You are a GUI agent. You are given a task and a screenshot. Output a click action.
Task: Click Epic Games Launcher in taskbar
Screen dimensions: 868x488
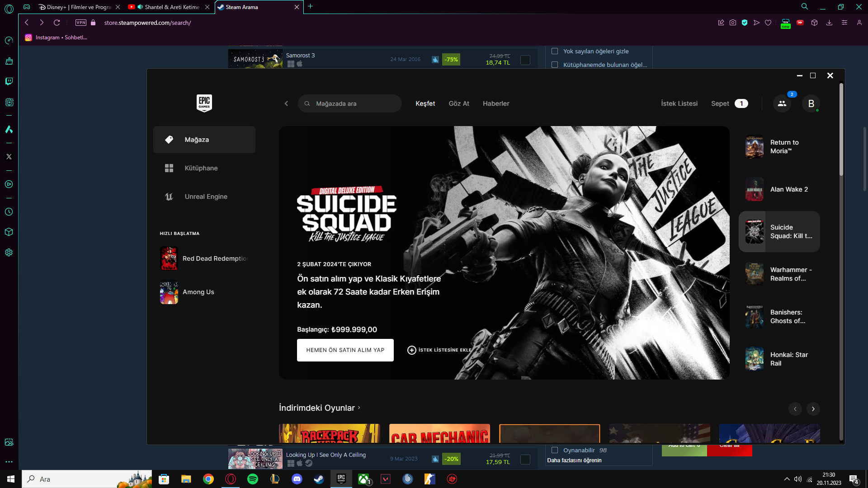click(341, 479)
